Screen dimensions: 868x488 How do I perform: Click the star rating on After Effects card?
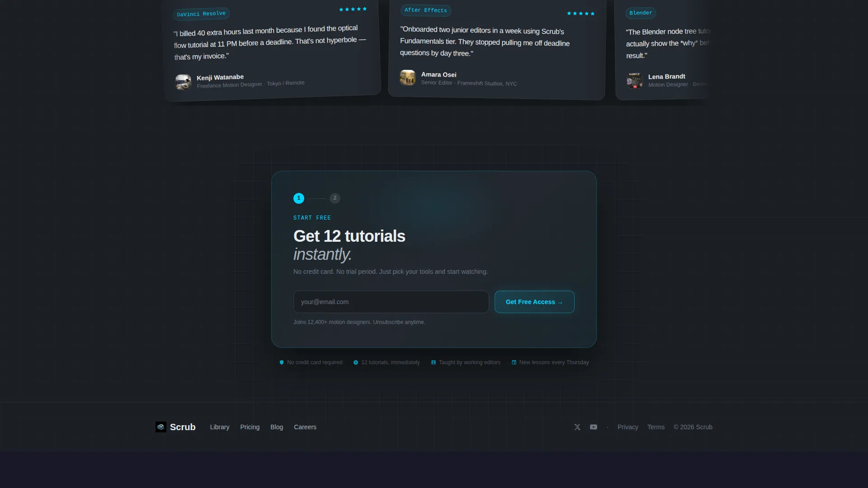581,14
